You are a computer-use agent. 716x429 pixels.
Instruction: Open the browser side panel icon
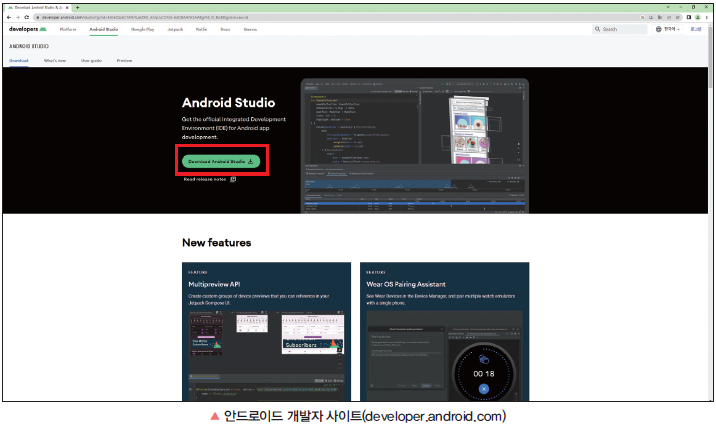[689, 17]
